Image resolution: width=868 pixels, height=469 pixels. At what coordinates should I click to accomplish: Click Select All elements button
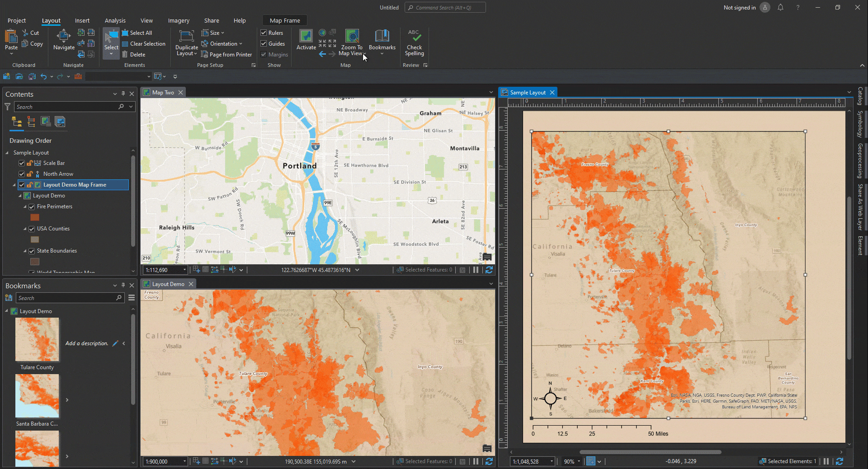pos(137,33)
